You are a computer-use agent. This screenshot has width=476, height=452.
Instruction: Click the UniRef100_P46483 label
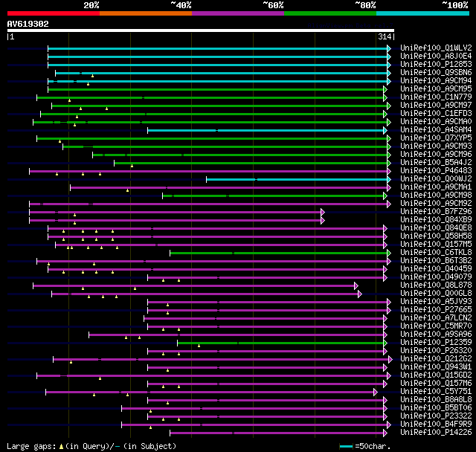coord(436,171)
